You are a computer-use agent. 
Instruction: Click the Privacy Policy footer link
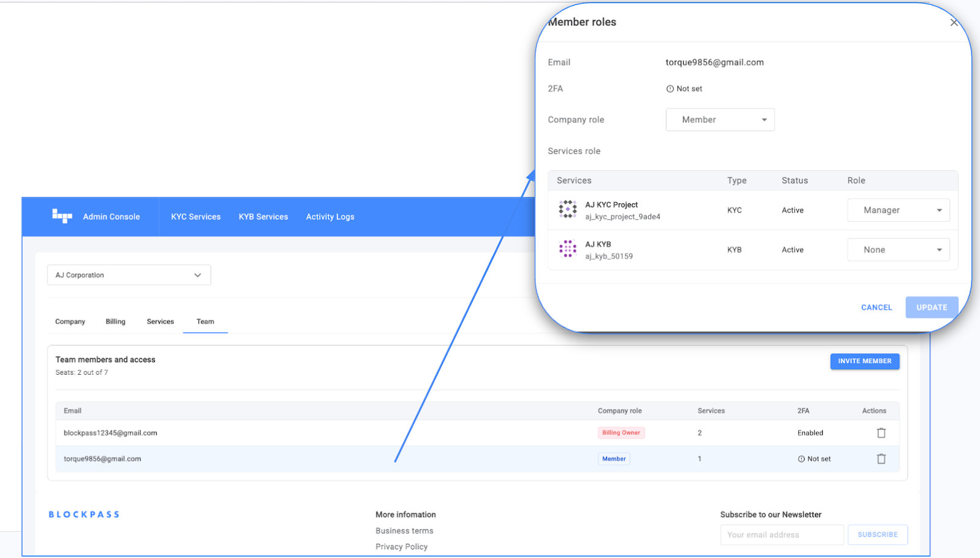click(401, 546)
